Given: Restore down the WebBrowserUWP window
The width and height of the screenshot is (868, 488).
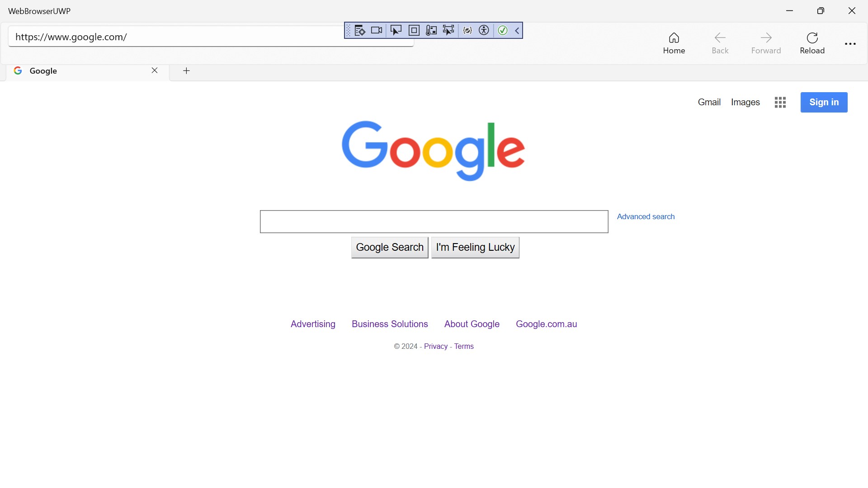Looking at the screenshot, I should 821,11.
